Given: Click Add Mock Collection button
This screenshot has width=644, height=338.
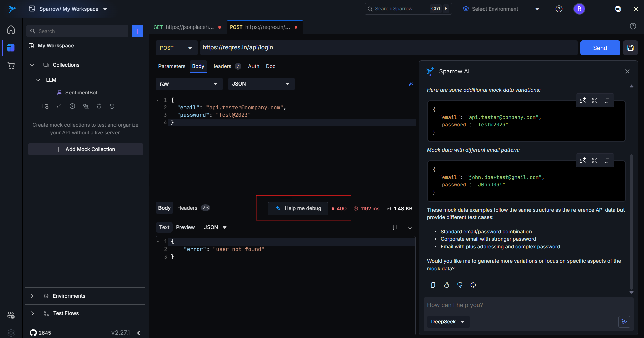Looking at the screenshot, I should pyautogui.click(x=86, y=149).
